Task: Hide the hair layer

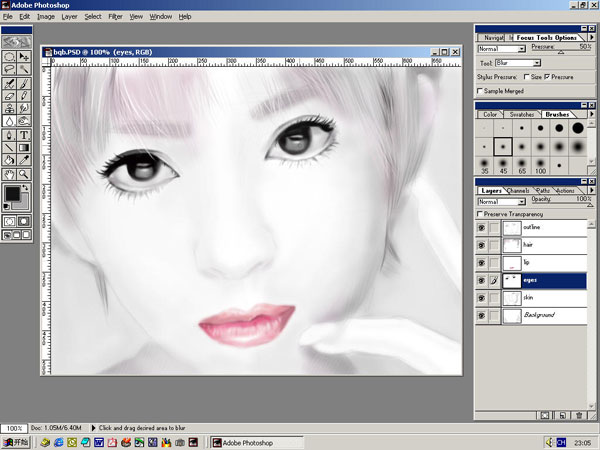Action: pos(481,245)
